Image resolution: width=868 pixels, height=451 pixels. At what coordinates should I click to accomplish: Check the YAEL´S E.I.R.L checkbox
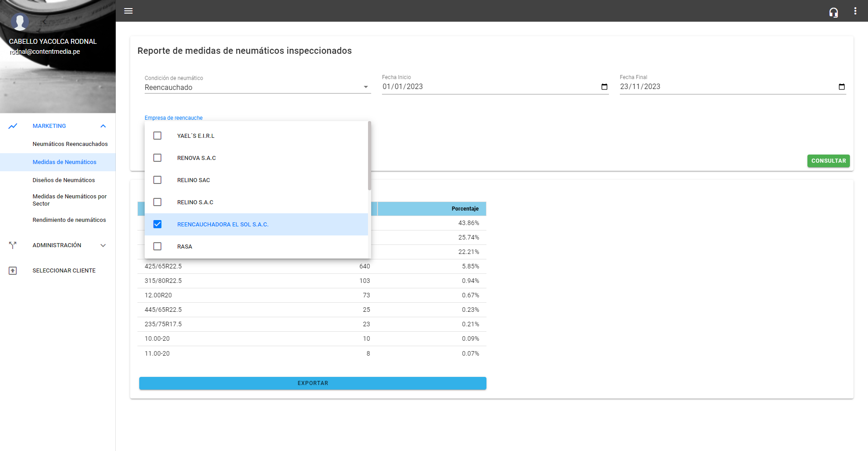pos(157,136)
